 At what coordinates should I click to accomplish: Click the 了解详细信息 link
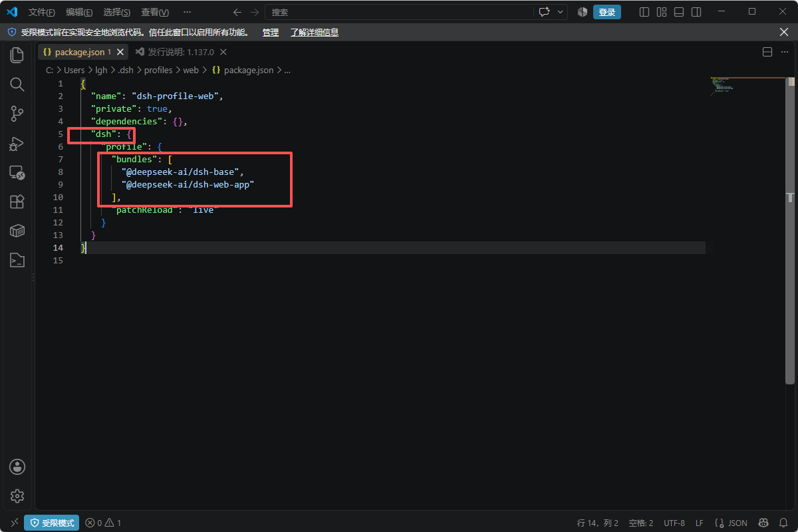point(314,32)
